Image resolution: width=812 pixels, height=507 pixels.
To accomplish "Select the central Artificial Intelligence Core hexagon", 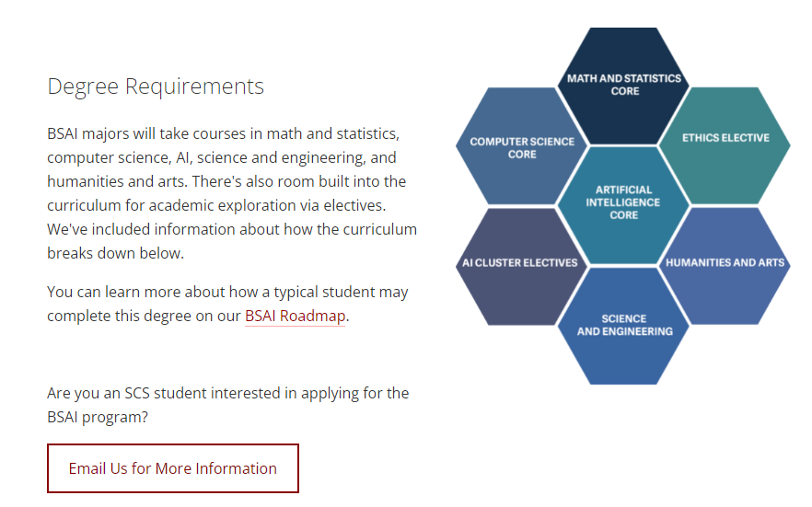I will (x=623, y=205).
